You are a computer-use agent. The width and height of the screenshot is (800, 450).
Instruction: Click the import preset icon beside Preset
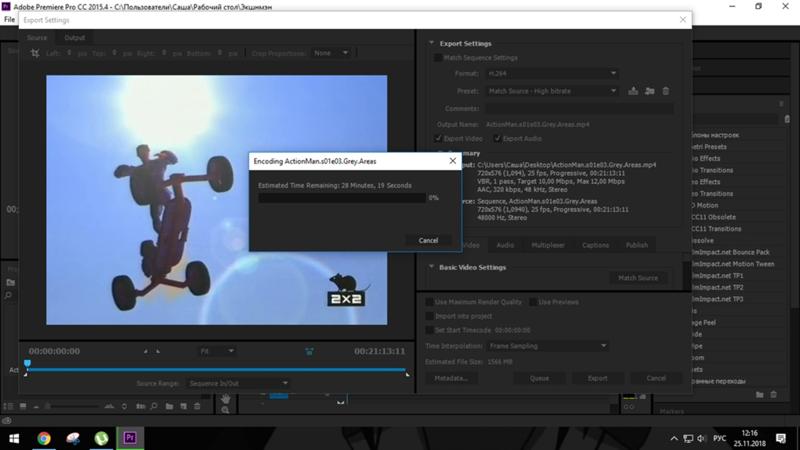(649, 91)
